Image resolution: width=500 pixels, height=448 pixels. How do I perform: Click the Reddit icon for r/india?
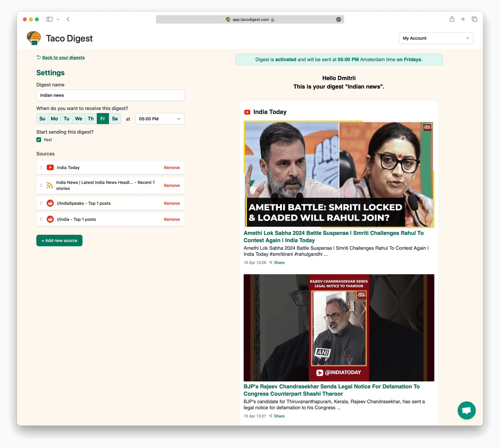pos(50,219)
